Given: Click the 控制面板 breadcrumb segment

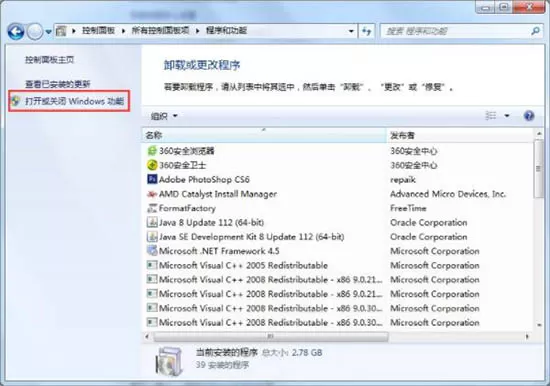Looking at the screenshot, I should click(99, 31).
